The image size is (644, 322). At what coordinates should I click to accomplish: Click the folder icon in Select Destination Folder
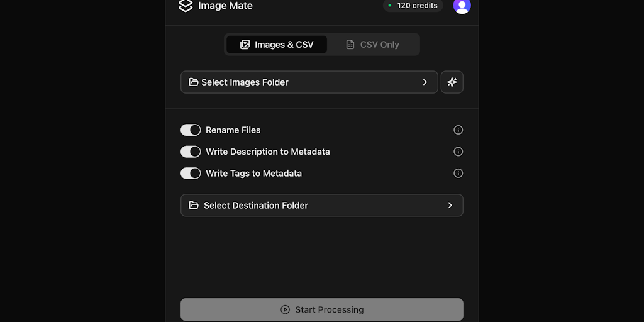pos(194,206)
